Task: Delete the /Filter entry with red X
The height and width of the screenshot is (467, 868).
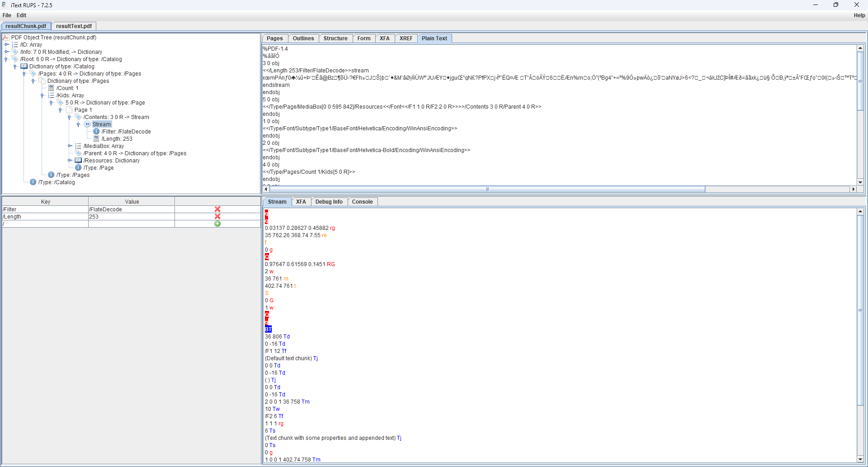Action: [217, 209]
